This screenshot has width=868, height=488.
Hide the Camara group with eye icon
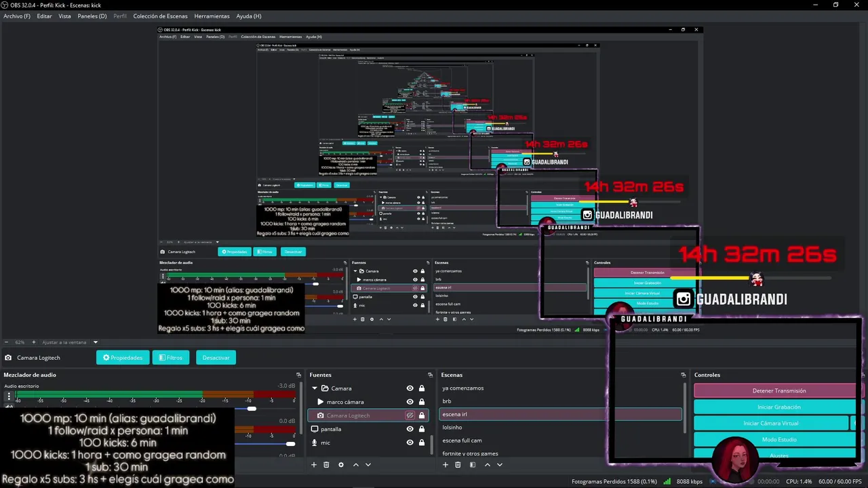(x=410, y=388)
